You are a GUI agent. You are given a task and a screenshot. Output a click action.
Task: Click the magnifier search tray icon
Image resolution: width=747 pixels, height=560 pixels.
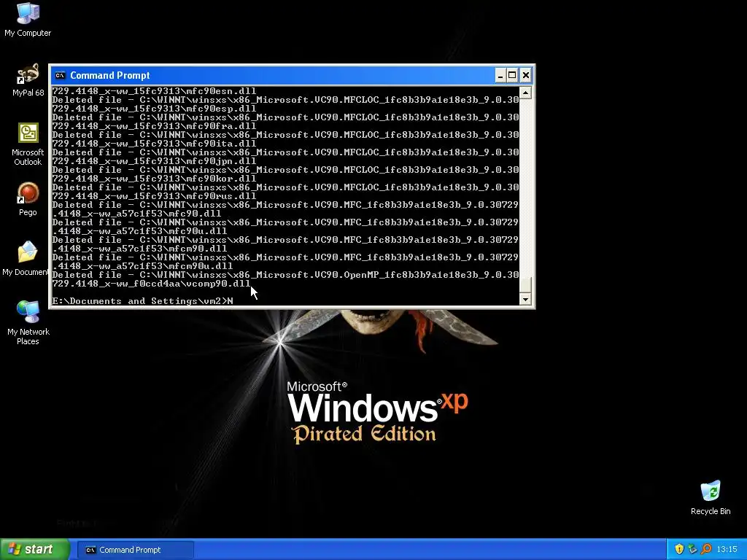click(706, 549)
